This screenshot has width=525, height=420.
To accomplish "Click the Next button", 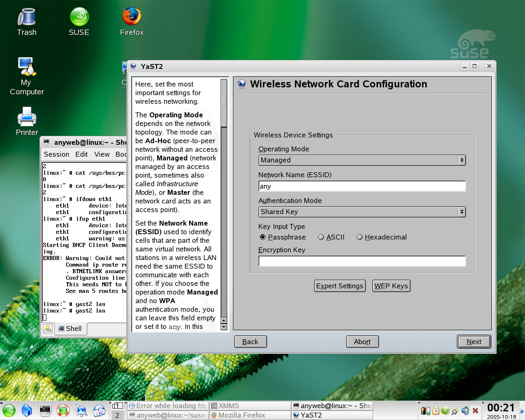I will (474, 342).
